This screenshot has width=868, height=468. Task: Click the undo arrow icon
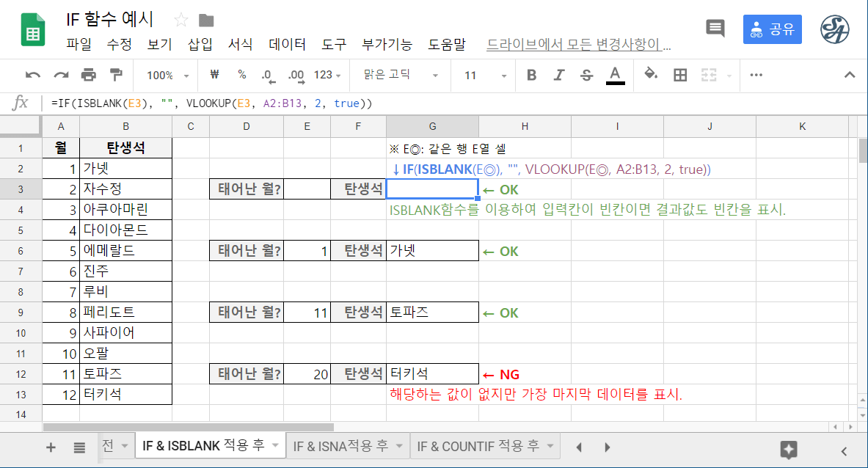(33, 75)
